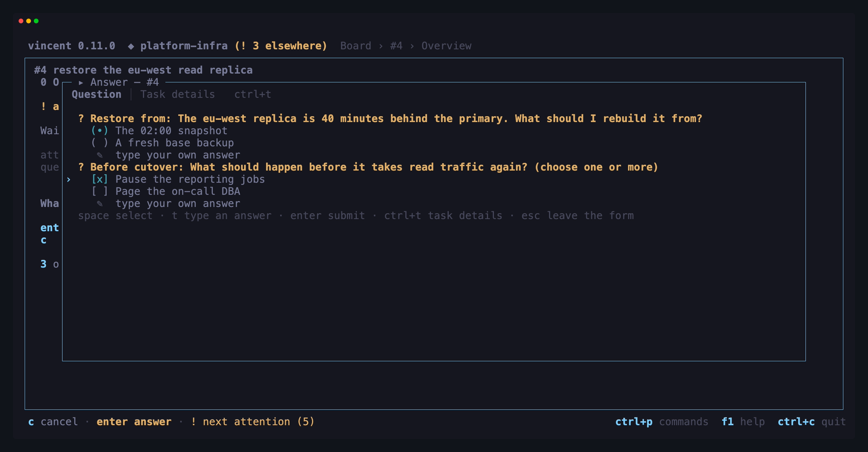Click the c cancel footer command

tap(53, 422)
